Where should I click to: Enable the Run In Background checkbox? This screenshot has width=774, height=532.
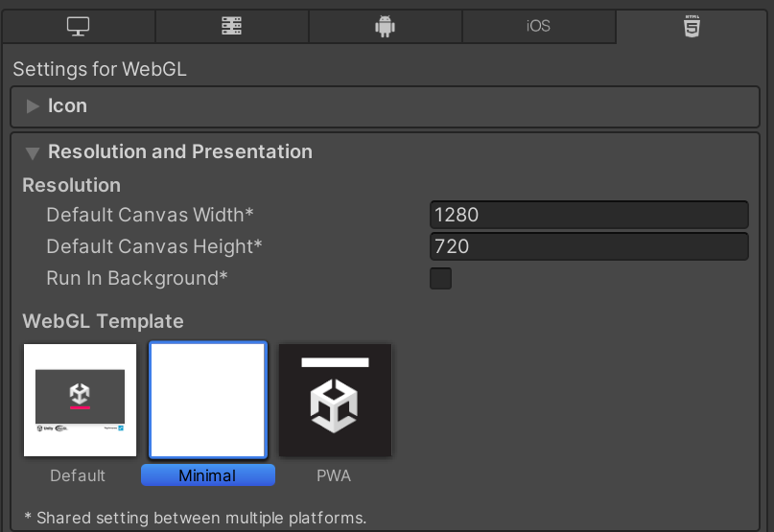click(440, 278)
